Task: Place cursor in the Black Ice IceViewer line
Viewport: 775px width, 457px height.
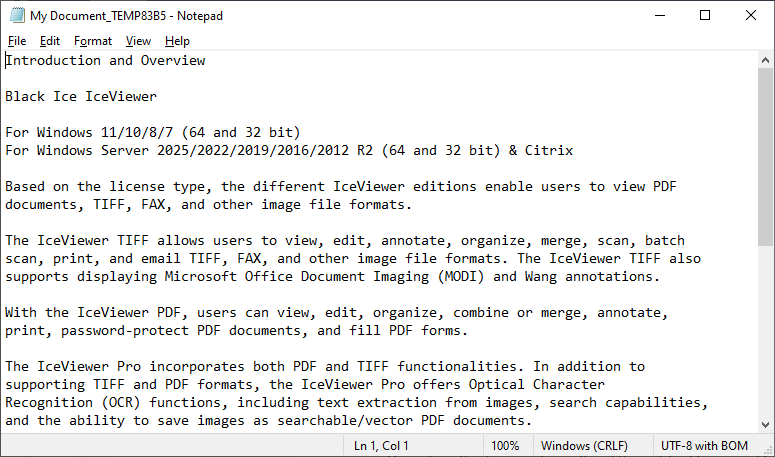Action: (x=81, y=96)
